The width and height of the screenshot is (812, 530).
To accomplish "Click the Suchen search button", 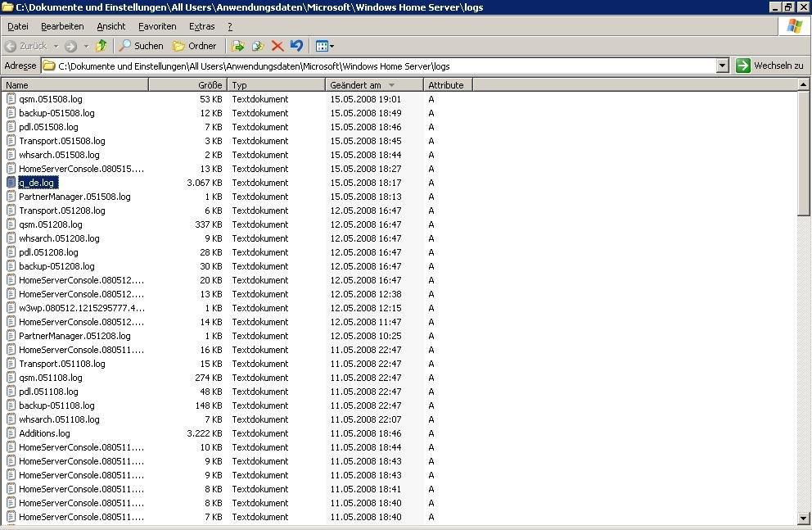I will tap(141, 46).
